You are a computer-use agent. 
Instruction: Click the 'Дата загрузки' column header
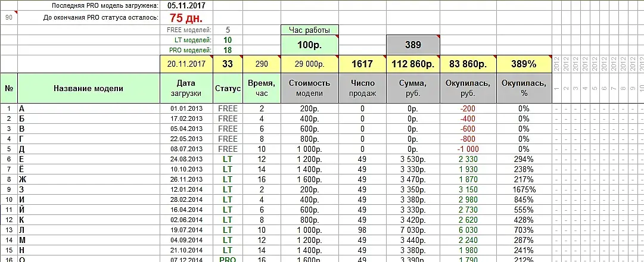coord(186,88)
